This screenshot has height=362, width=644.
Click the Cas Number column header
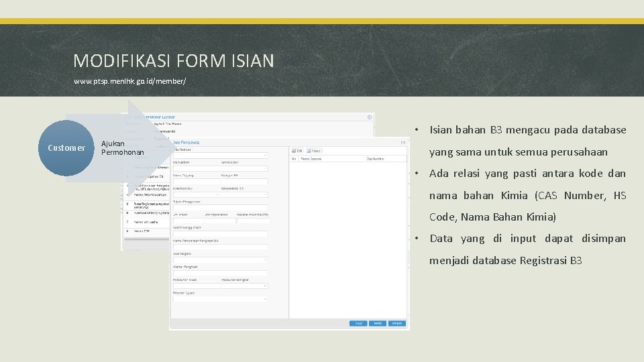point(386,159)
